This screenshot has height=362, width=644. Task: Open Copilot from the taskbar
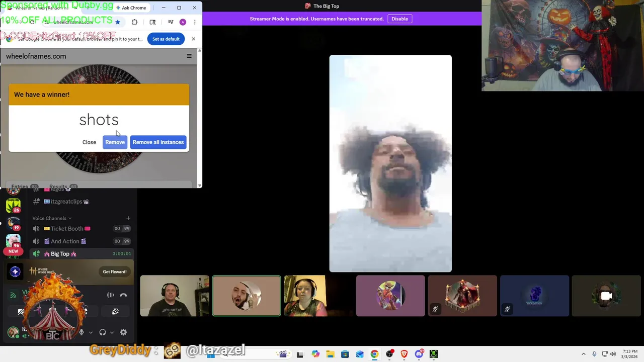click(x=315, y=354)
